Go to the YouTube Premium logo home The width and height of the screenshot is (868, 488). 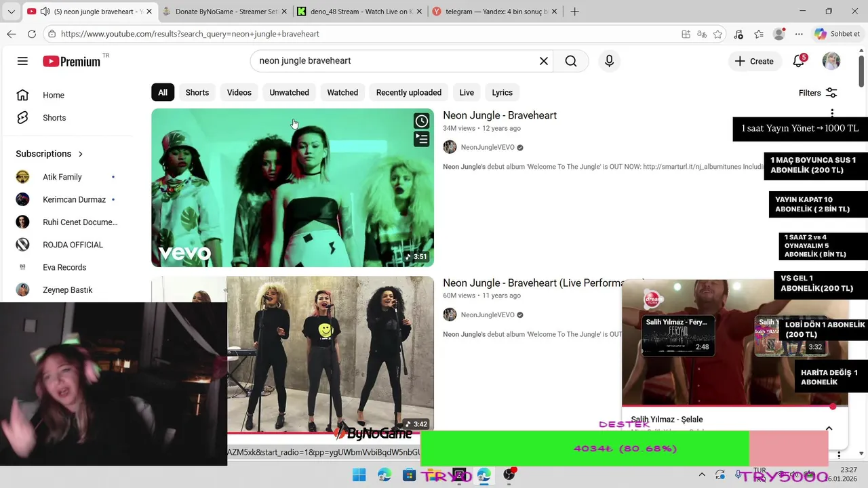72,61
